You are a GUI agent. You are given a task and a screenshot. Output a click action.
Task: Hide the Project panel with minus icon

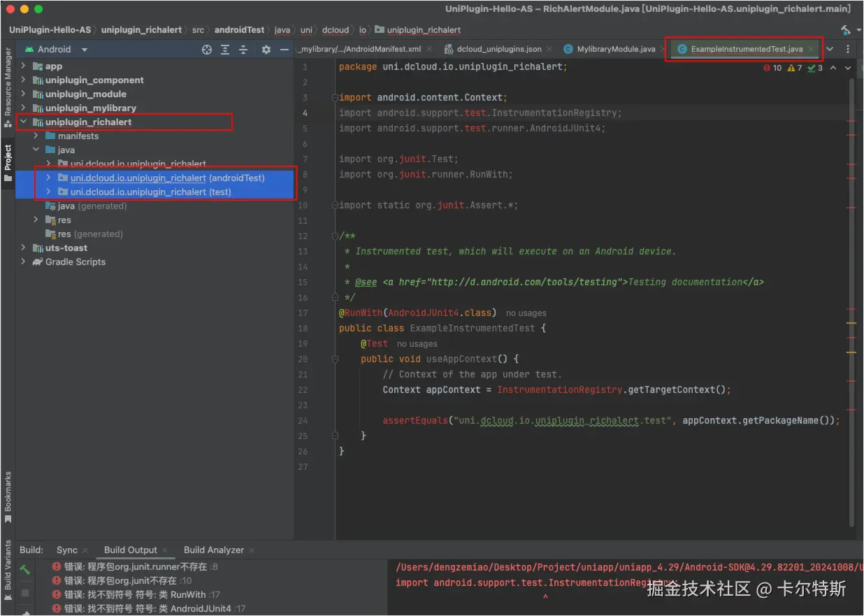click(x=284, y=50)
